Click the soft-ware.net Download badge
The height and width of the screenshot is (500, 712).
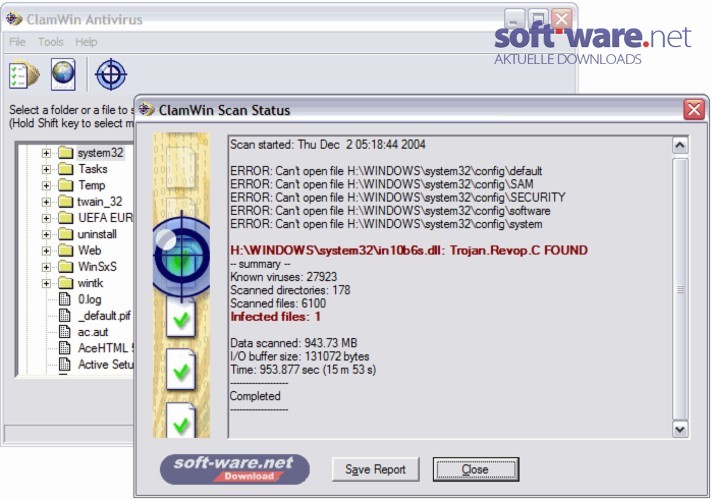pos(235,469)
